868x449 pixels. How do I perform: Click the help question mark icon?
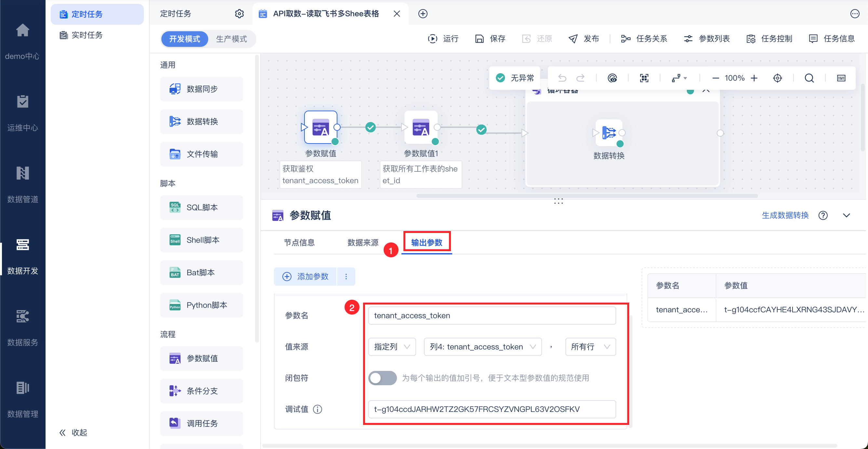(823, 215)
